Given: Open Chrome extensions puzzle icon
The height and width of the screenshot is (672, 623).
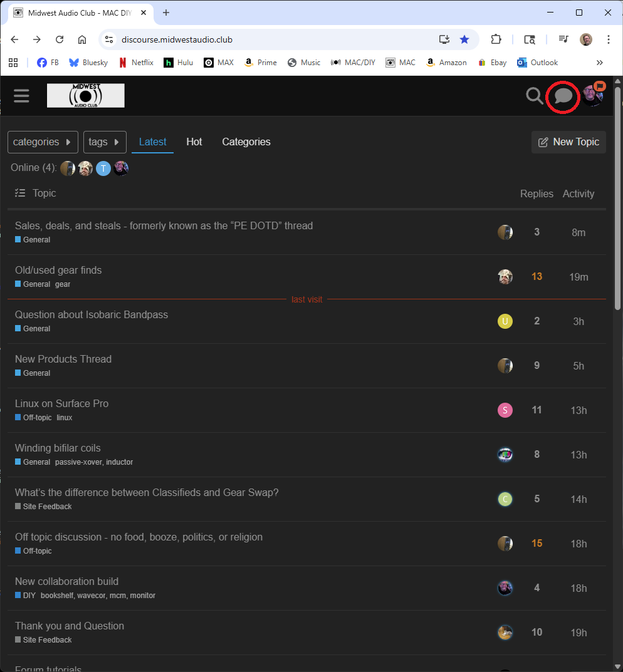Looking at the screenshot, I should click(x=496, y=39).
